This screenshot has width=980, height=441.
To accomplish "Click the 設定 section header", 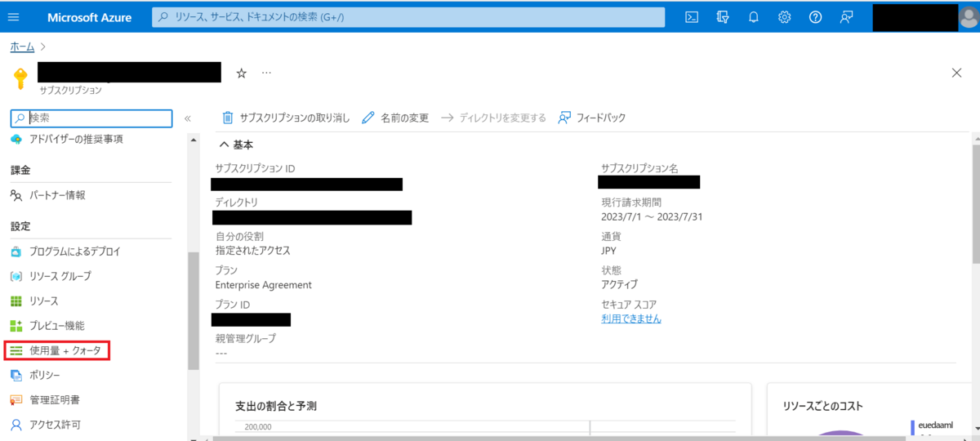I will tap(20, 225).
